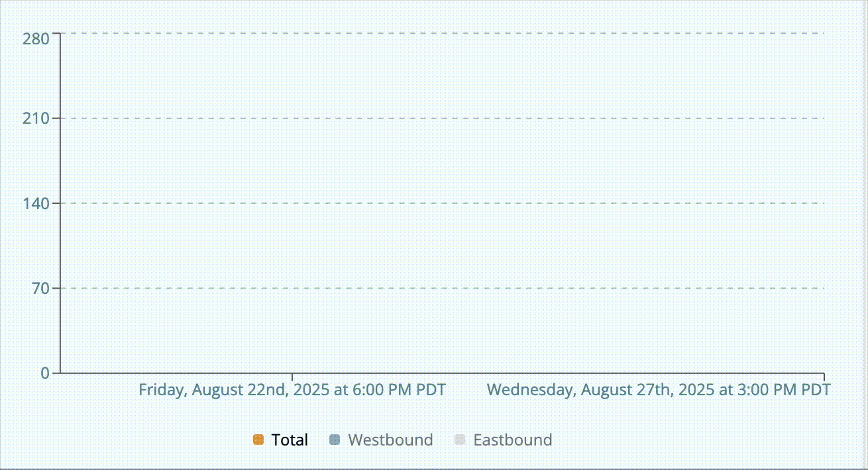This screenshot has height=470, width=868.
Task: Enable the Eastbound series legend label
Action: pyautogui.click(x=512, y=440)
